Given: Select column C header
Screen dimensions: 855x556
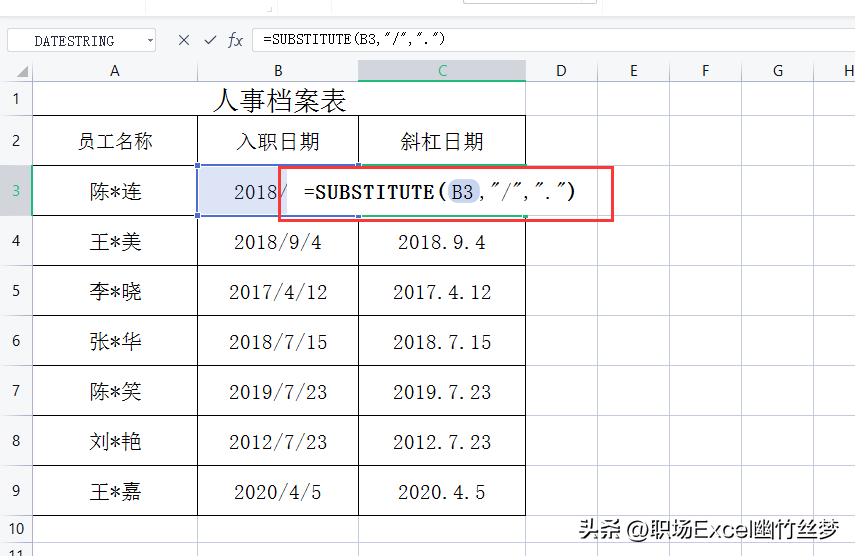Looking at the screenshot, I should coord(442,71).
